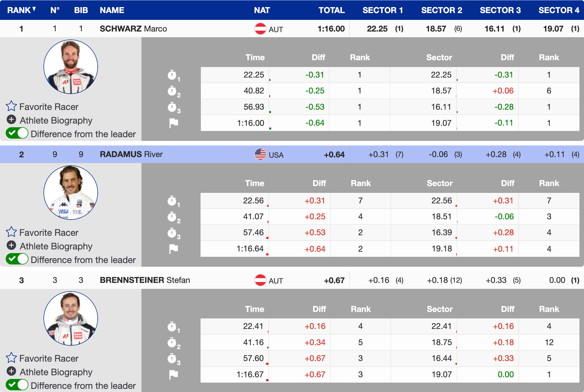Click stopwatch 2 icon in Radamus panel
The width and height of the screenshot is (584, 392).
(172, 217)
